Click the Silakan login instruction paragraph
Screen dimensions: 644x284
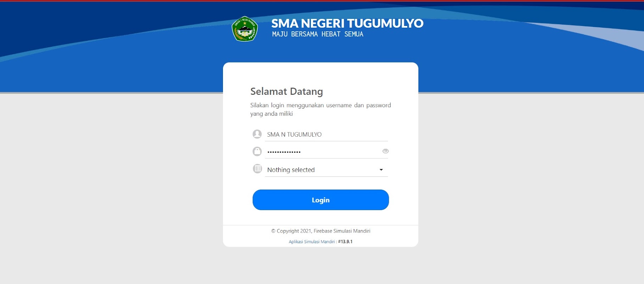click(320, 109)
